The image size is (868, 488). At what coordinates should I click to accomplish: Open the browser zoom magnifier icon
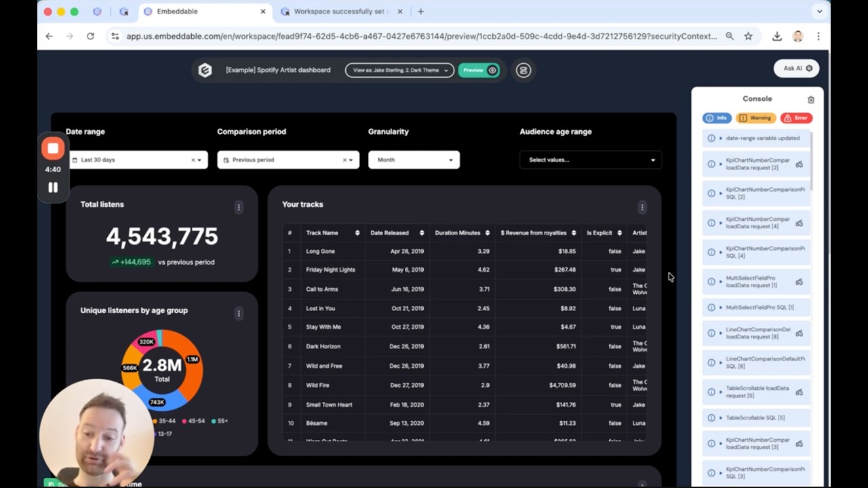click(x=730, y=36)
